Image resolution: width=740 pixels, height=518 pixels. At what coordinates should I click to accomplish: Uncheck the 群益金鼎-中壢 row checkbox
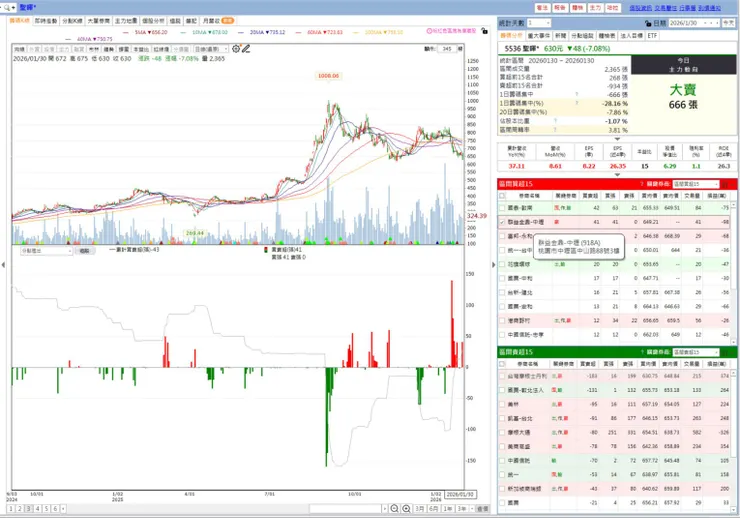pyautogui.click(x=502, y=222)
